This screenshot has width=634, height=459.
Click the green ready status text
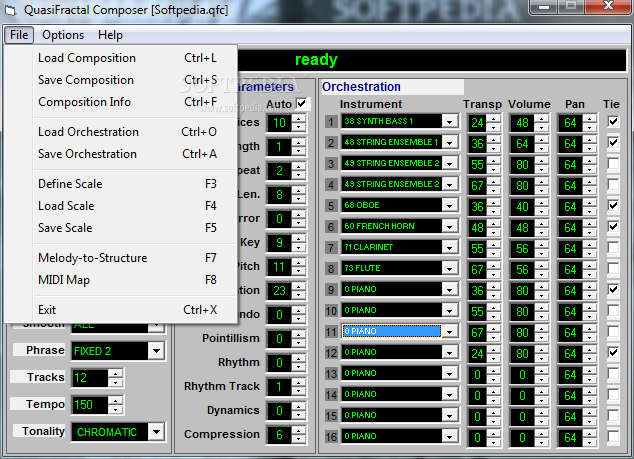(316, 60)
